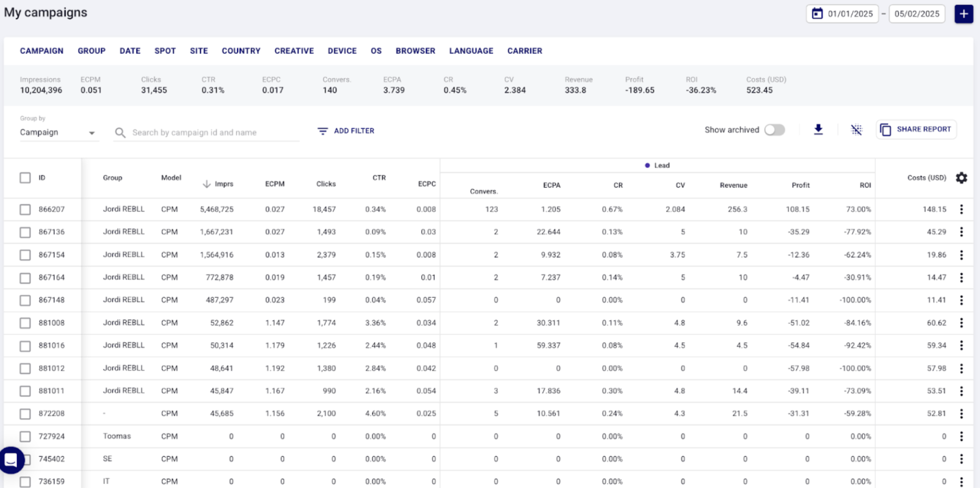Open the calendar icon date picker
Screen dimensions: 980x488
pyautogui.click(x=817, y=14)
